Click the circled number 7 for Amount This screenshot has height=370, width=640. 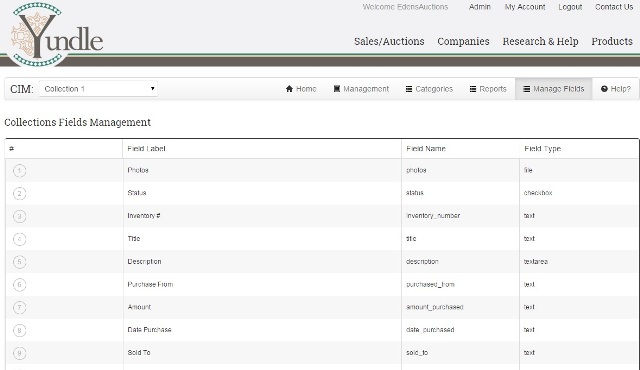[x=20, y=307]
